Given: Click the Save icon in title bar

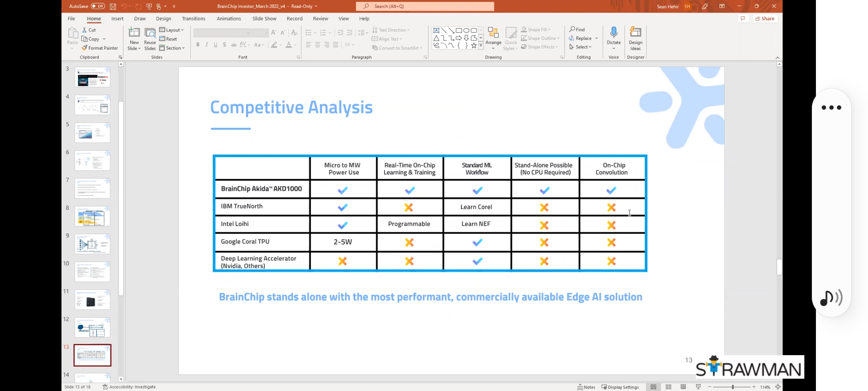Looking at the screenshot, I should (113, 6).
